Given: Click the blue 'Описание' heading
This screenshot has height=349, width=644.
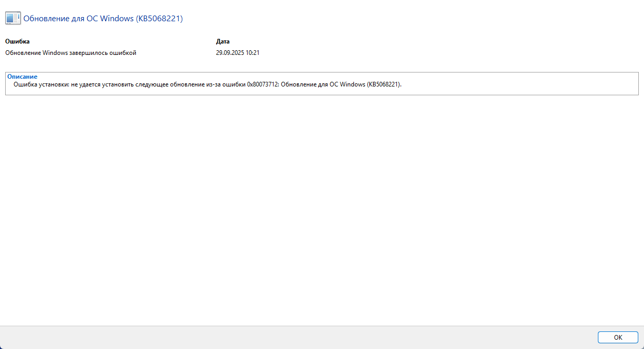Looking at the screenshot, I should point(22,77).
